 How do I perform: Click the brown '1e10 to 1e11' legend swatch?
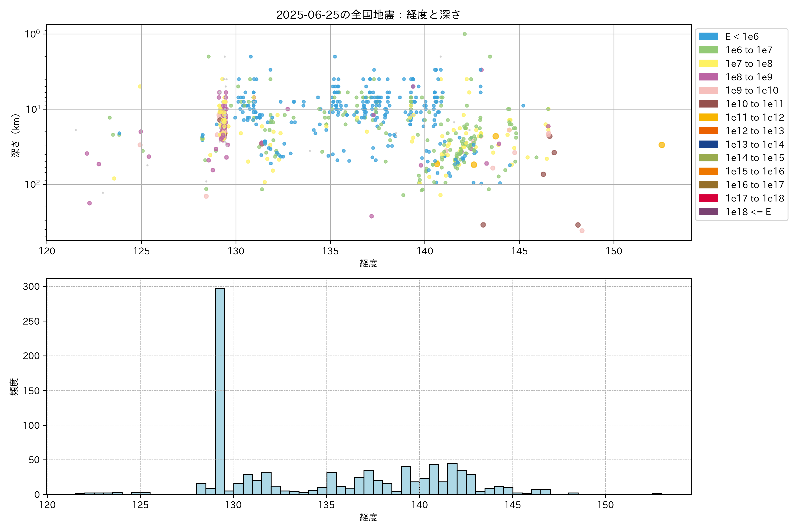tap(708, 104)
